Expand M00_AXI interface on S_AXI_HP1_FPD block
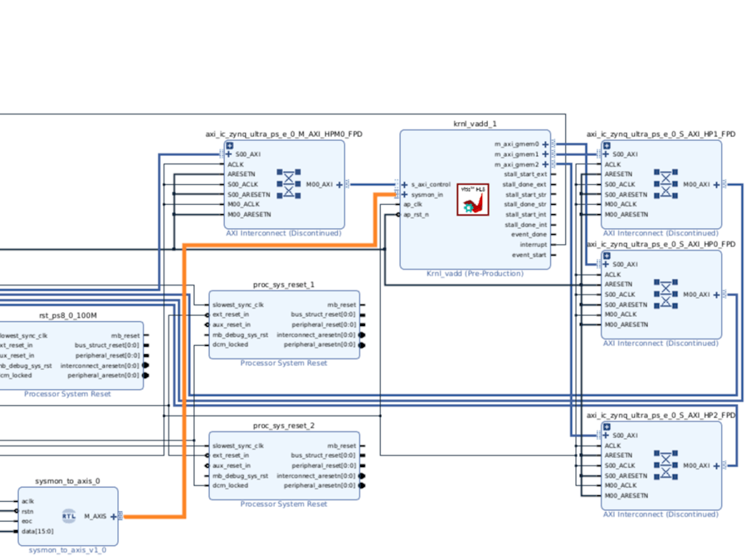This screenshot has height=560, width=746. click(716, 185)
